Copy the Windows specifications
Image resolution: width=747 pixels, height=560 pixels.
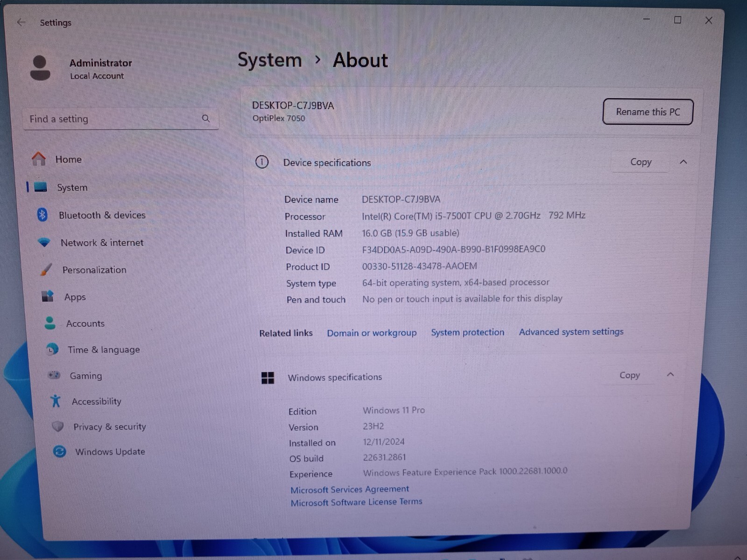pos(629,375)
